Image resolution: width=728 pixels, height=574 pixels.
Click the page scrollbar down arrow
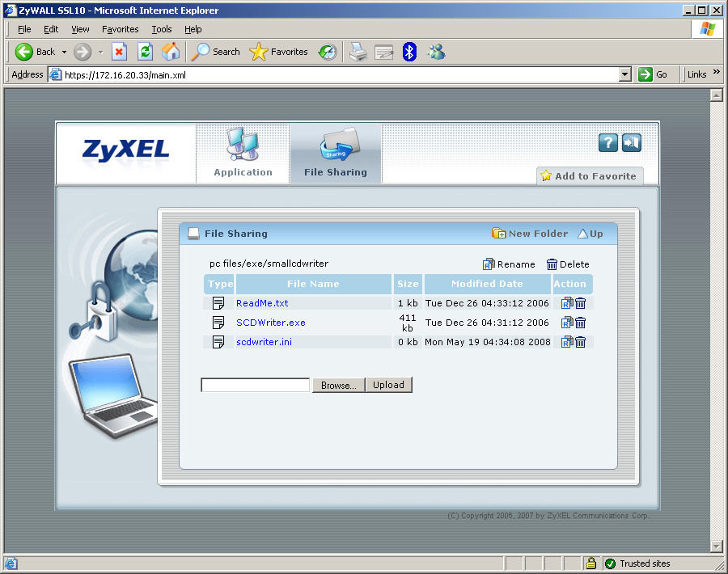717,547
